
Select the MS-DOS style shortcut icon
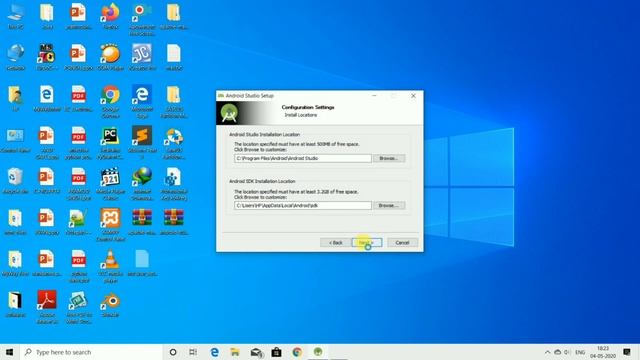click(47, 57)
